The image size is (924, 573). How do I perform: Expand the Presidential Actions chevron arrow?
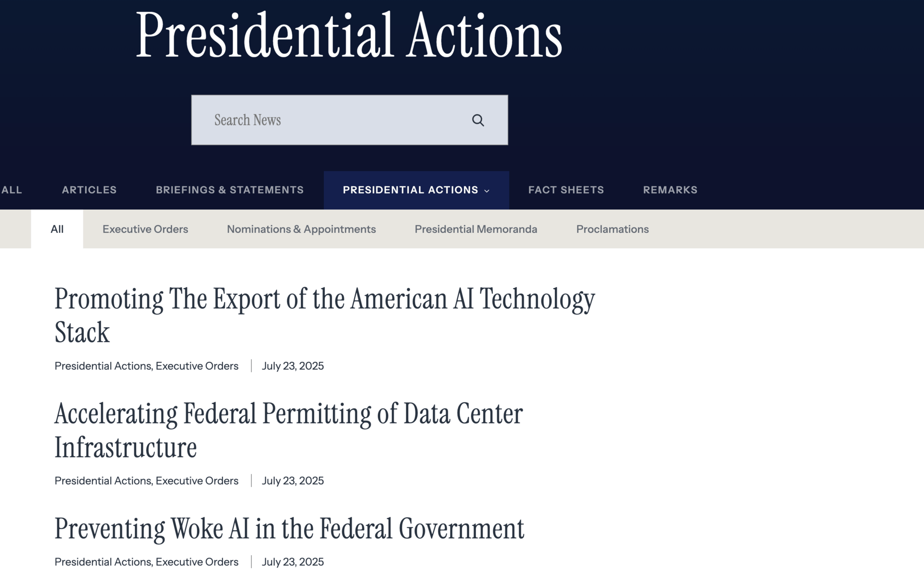click(x=487, y=191)
